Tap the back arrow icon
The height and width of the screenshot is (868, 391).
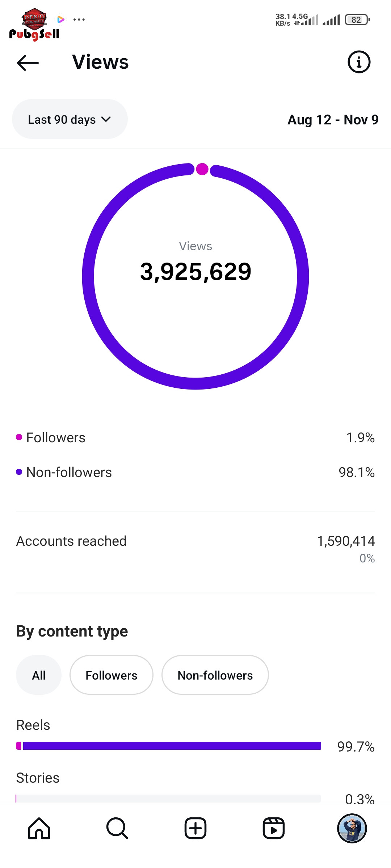pos(28,63)
